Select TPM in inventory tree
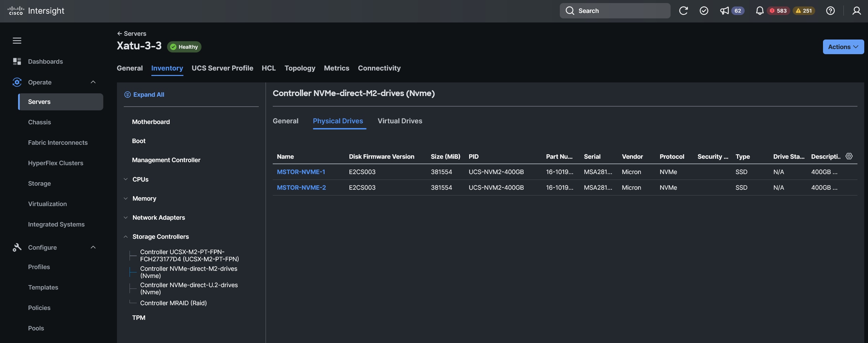The image size is (868, 343). (x=139, y=318)
